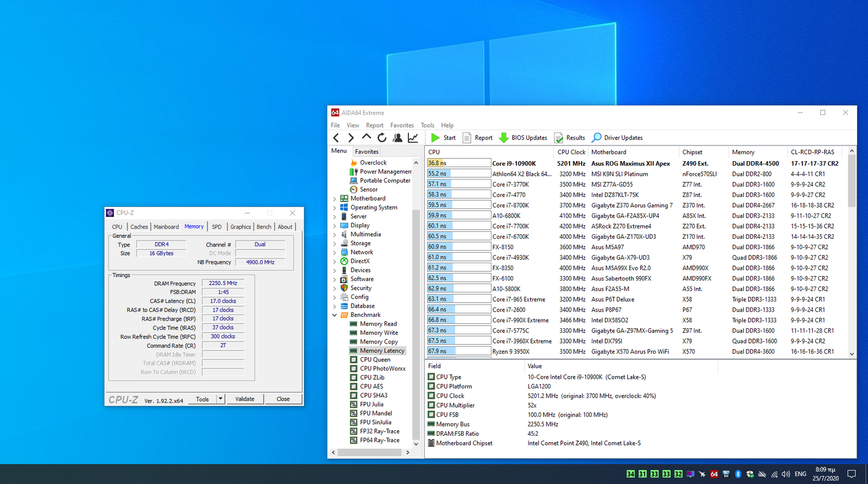
Task: Switch to the Caches tab in CPU-Z
Action: tap(139, 227)
